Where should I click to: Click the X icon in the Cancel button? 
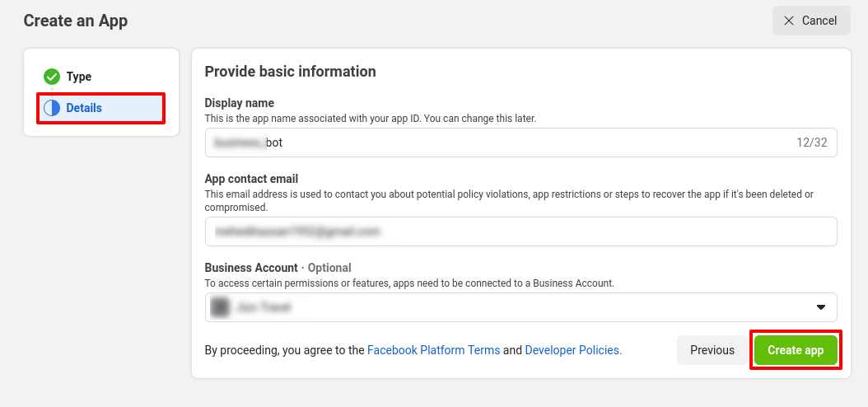(x=789, y=21)
